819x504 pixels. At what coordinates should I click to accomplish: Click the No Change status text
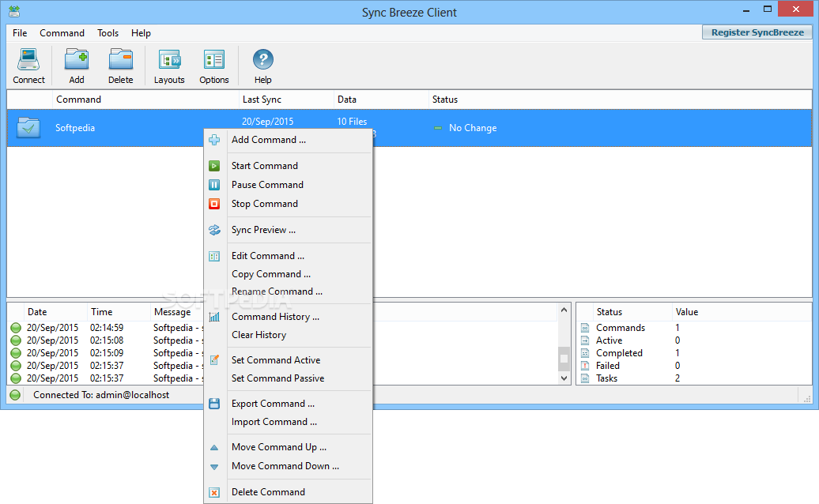(473, 128)
